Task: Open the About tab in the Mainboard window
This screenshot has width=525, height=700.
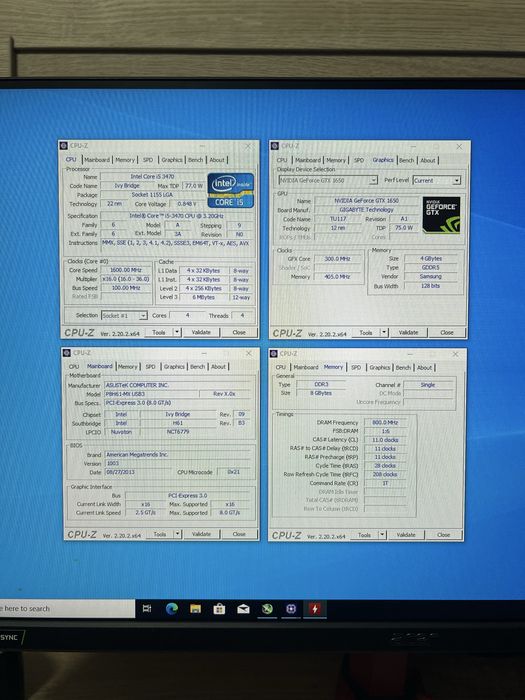Action: coord(218,367)
